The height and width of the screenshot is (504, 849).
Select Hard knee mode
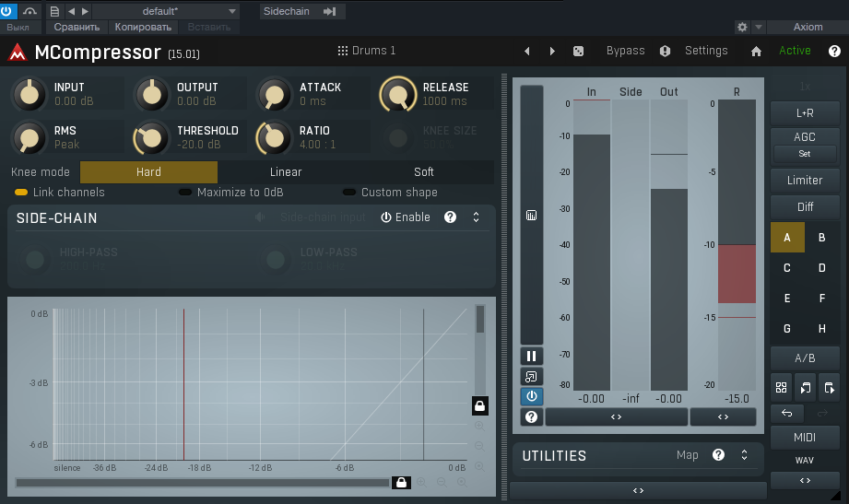(149, 172)
